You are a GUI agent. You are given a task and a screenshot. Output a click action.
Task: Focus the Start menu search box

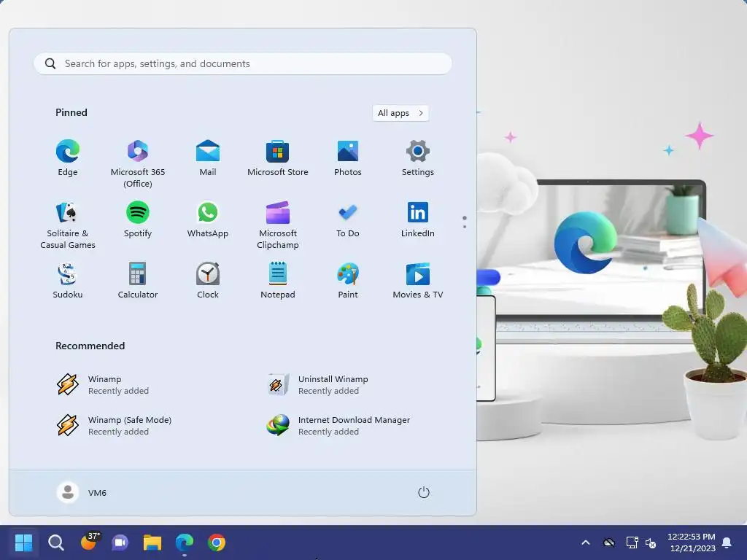click(x=242, y=64)
